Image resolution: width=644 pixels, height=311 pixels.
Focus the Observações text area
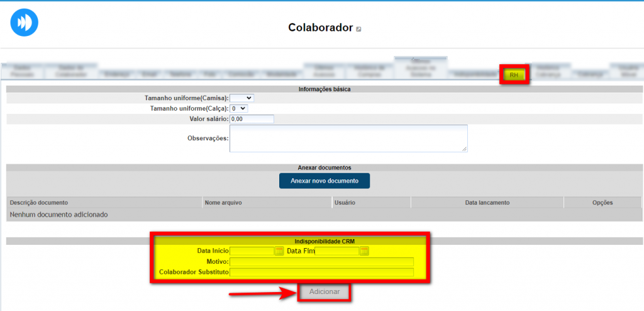348,138
